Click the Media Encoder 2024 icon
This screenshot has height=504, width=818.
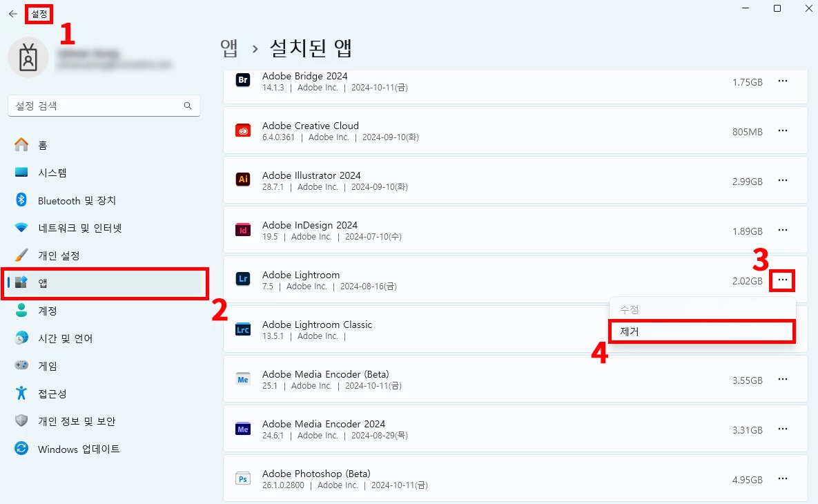[243, 429]
